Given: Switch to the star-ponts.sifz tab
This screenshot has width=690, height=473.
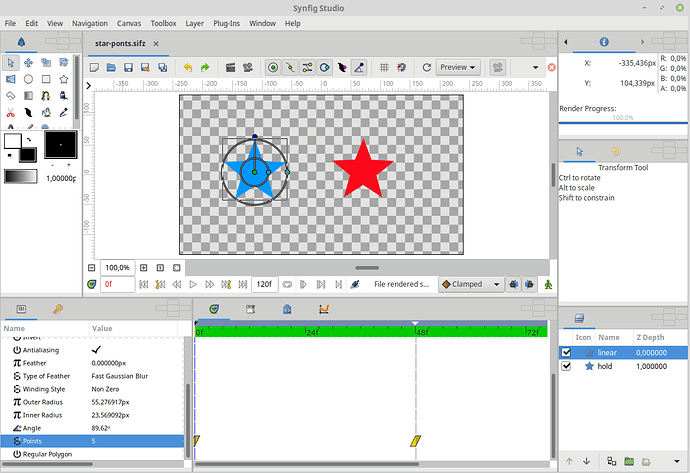Looking at the screenshot, I should [118, 45].
